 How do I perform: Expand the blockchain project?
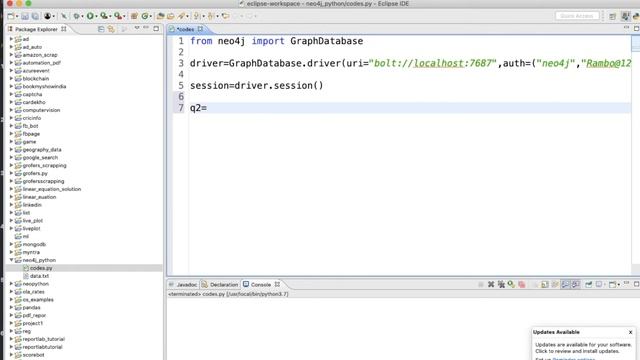pyautogui.click(x=11, y=78)
